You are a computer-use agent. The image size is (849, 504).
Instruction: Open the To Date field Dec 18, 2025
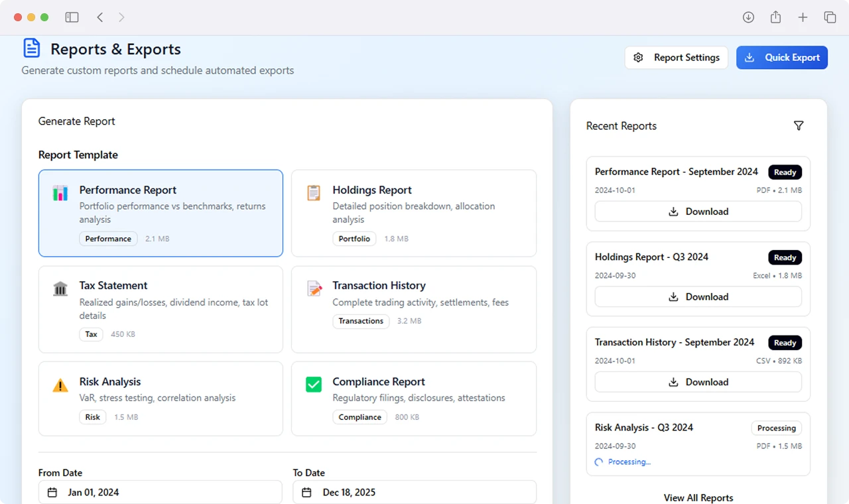click(415, 492)
